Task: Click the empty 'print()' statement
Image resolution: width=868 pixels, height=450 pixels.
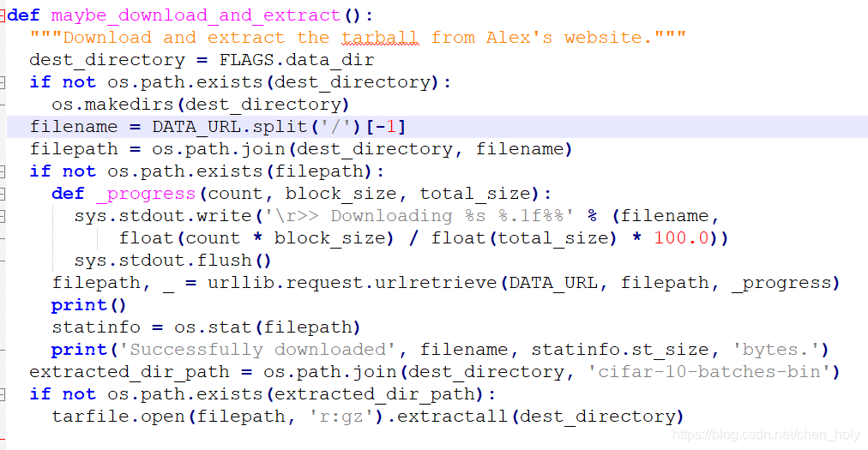Action: pos(89,305)
